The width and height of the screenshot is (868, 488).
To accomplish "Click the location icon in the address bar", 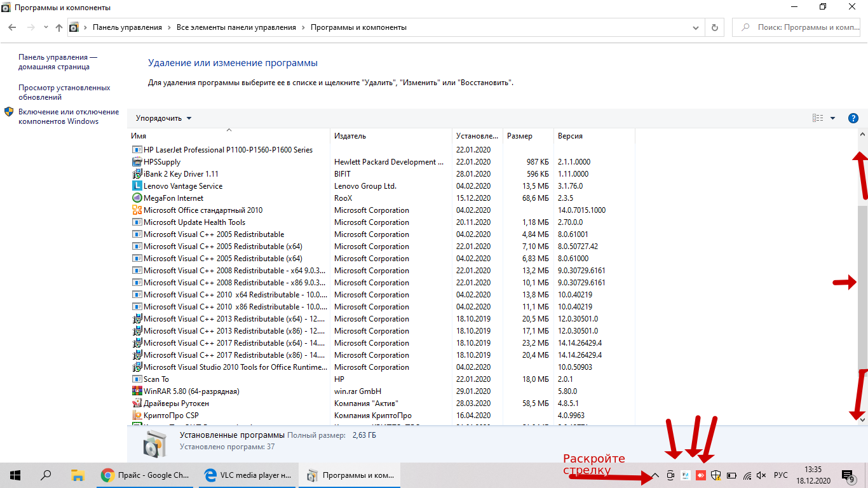I will pos(74,27).
